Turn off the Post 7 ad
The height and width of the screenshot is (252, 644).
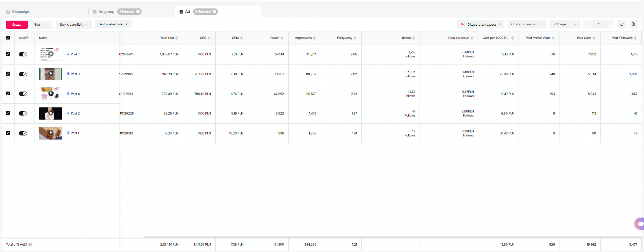[x=23, y=54]
